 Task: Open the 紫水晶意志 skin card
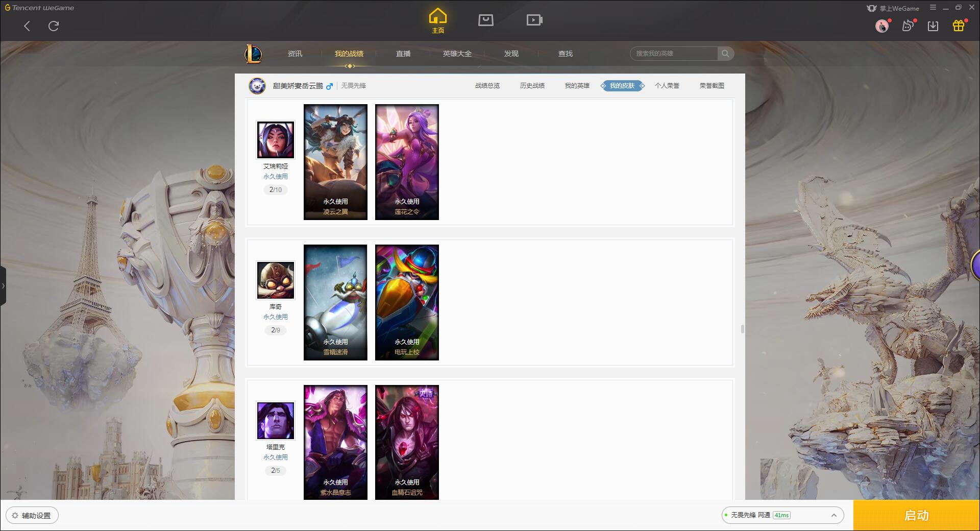[x=335, y=442]
